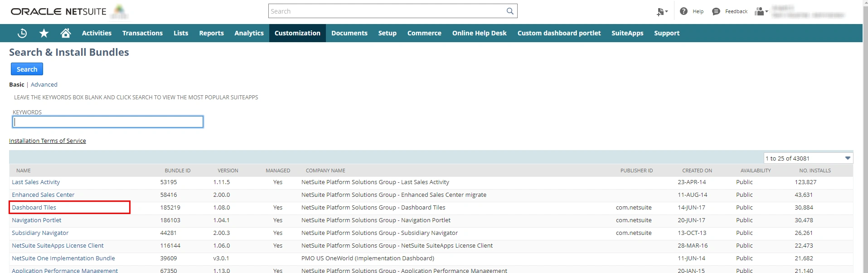Viewport: 868px width, 273px height.
Task: Open the Recent Records clock icon
Action: 22,33
